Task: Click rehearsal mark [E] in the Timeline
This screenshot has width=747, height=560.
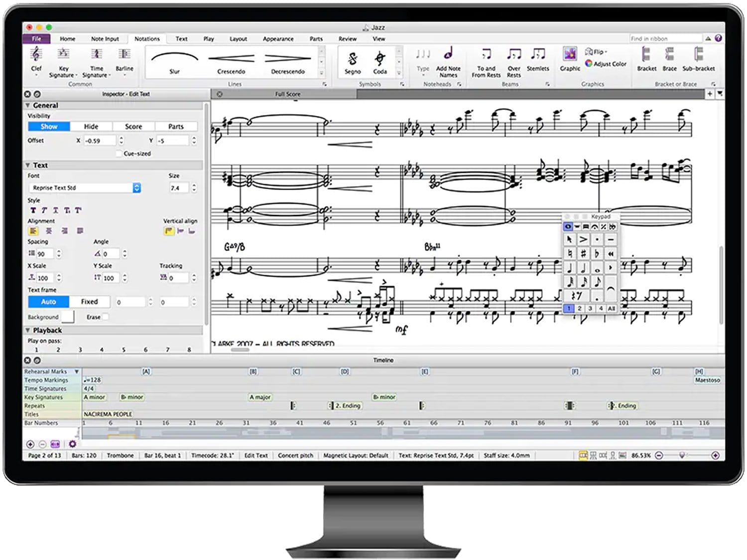Action: 425,371
